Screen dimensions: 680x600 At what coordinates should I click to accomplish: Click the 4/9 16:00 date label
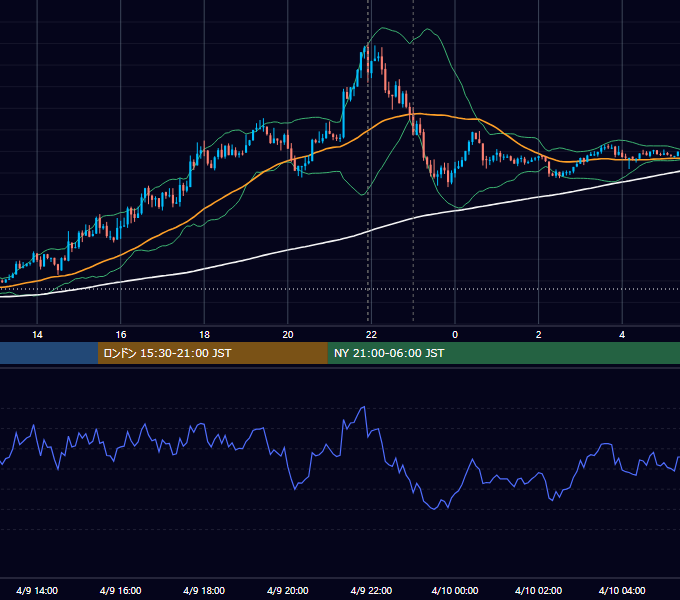click(x=121, y=591)
